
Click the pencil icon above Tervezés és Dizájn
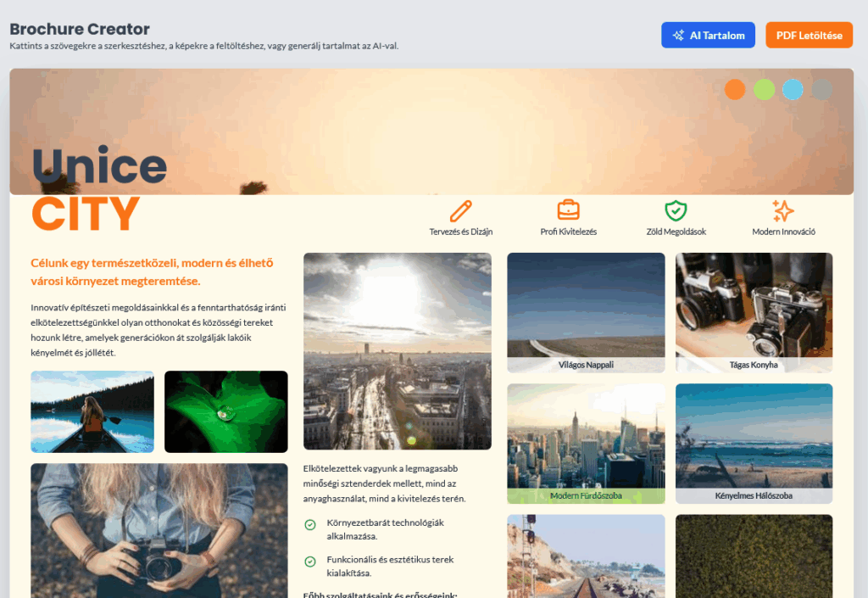pos(460,211)
